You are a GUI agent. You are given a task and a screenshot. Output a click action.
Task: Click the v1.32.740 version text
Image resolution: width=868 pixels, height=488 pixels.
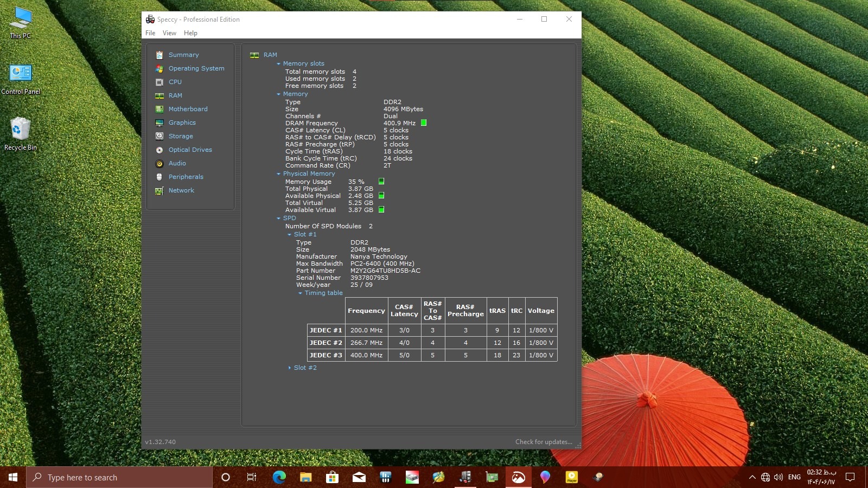pos(160,442)
